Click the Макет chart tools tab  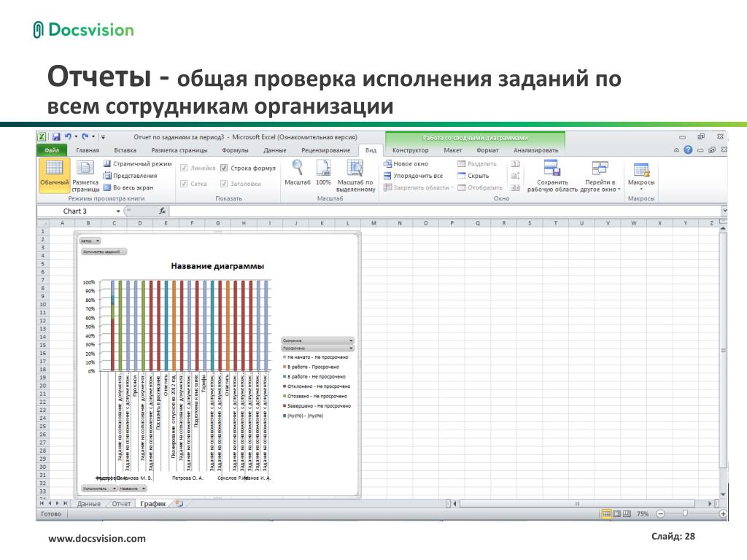click(452, 150)
